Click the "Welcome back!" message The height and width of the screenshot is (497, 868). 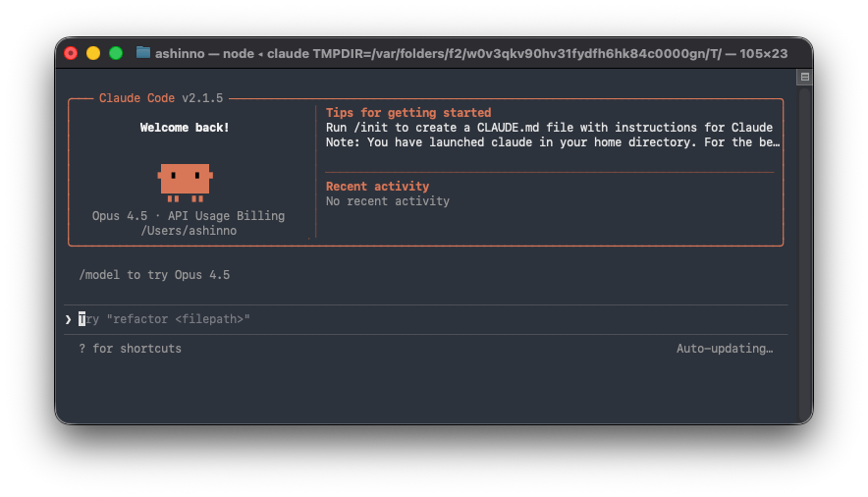point(185,128)
